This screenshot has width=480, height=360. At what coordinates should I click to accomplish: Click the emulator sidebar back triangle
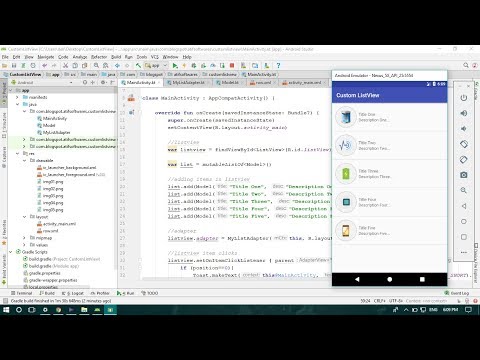pos(464,206)
